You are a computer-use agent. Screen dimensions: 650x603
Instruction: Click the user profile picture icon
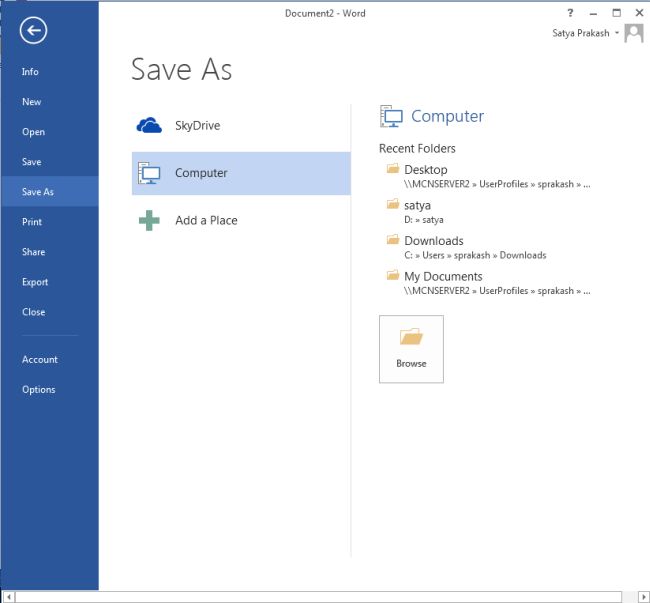tap(634, 33)
